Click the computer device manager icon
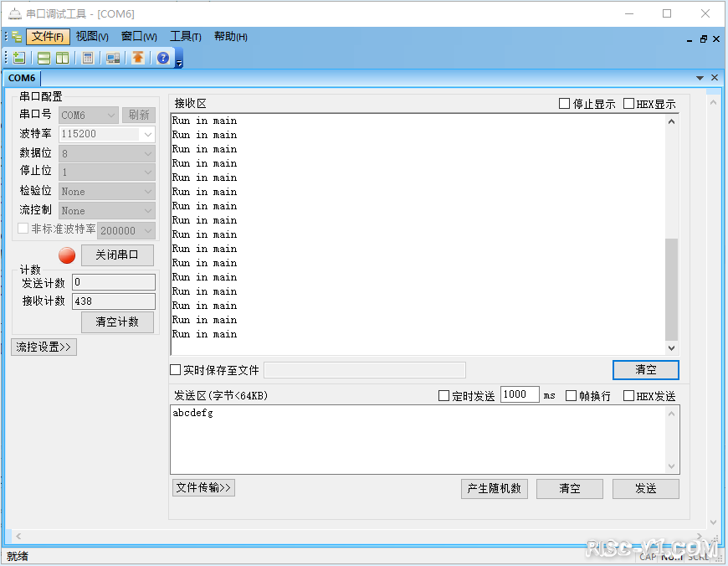 [113, 58]
